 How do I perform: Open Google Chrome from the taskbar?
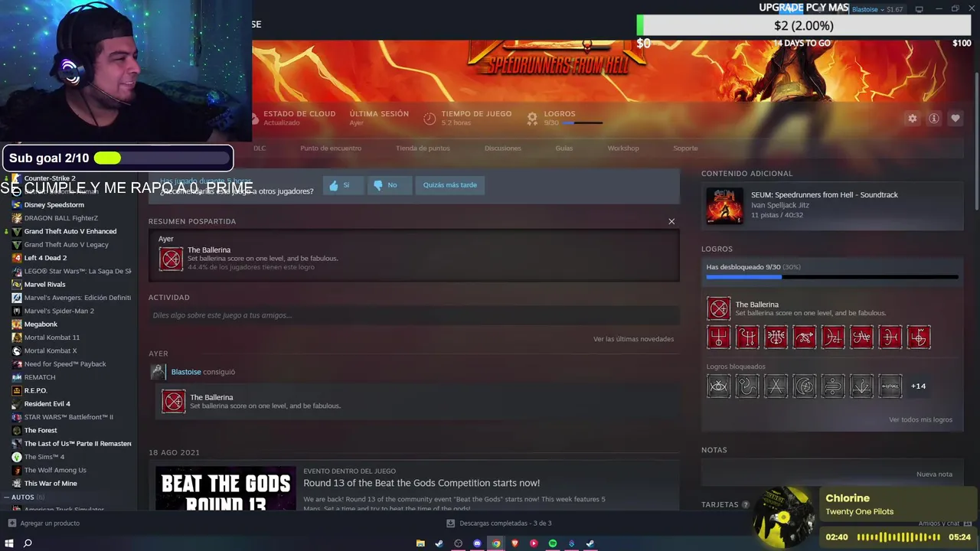[x=496, y=543]
